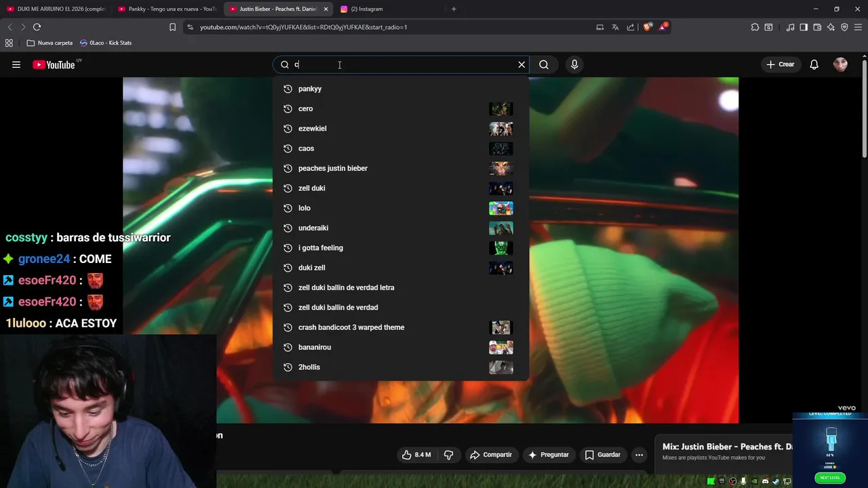Open YouTube notifications bell
The image size is (868, 488).
pos(814,64)
